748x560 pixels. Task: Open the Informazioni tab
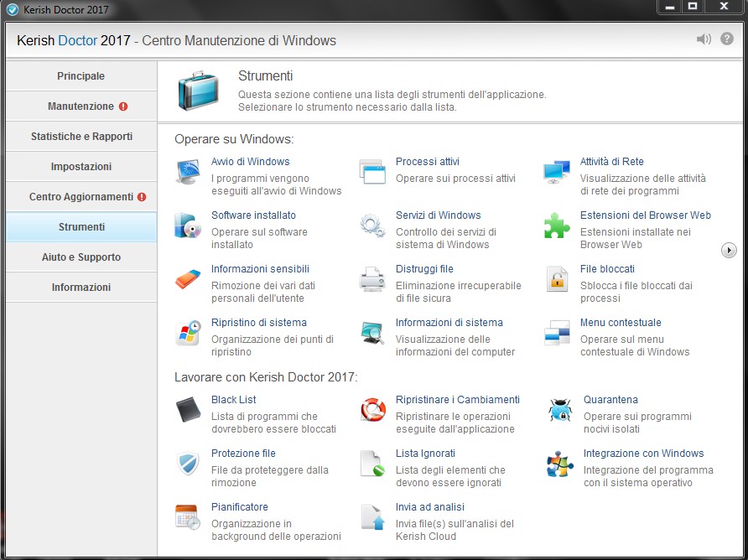tap(81, 288)
